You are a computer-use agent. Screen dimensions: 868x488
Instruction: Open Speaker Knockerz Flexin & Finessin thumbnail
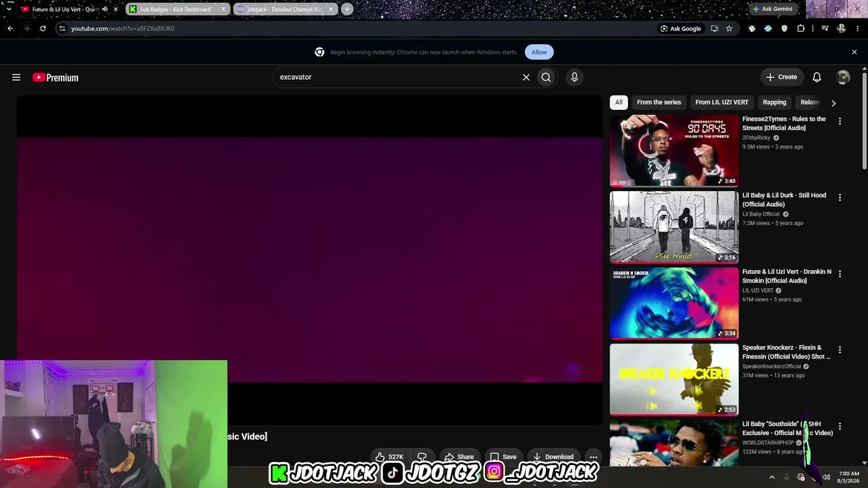pos(674,380)
